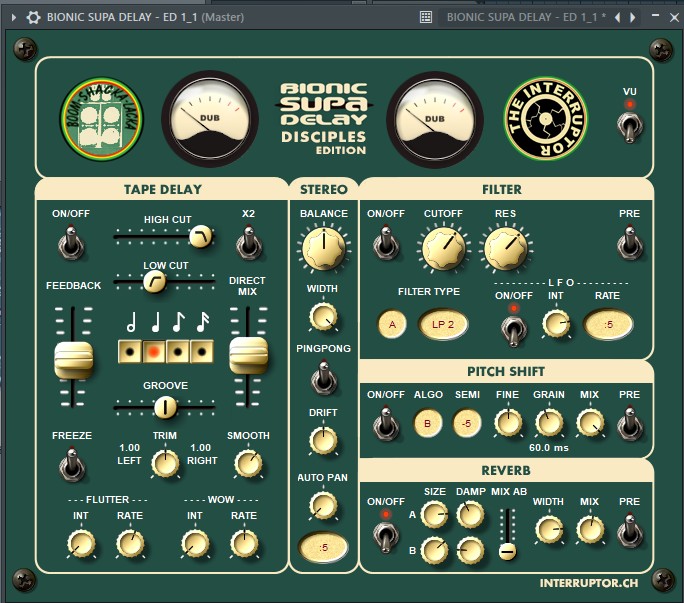Click the Reverb DAMP B knob
The height and width of the screenshot is (603, 684).
[x=470, y=550]
